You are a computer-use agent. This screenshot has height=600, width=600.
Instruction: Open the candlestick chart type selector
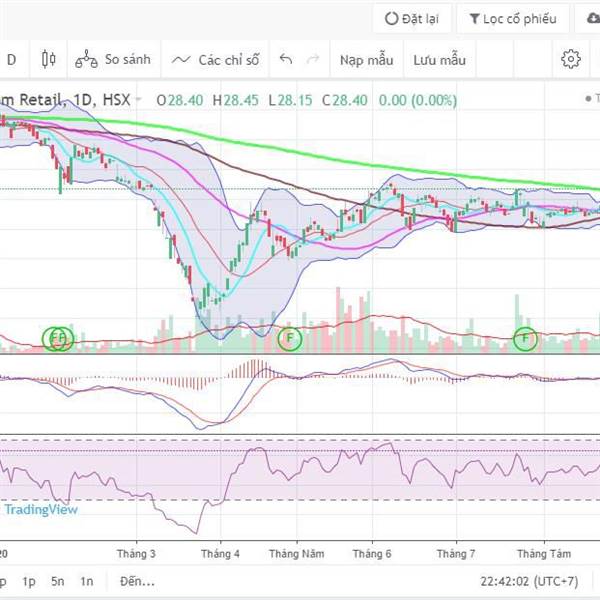48,59
